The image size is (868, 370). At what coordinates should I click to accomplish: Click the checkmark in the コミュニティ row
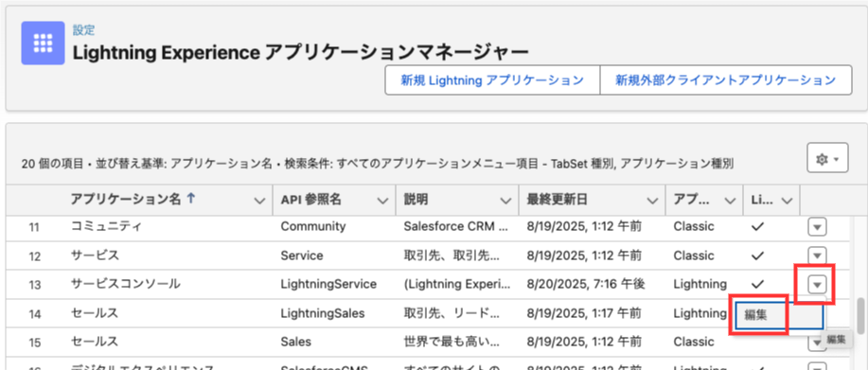(758, 227)
